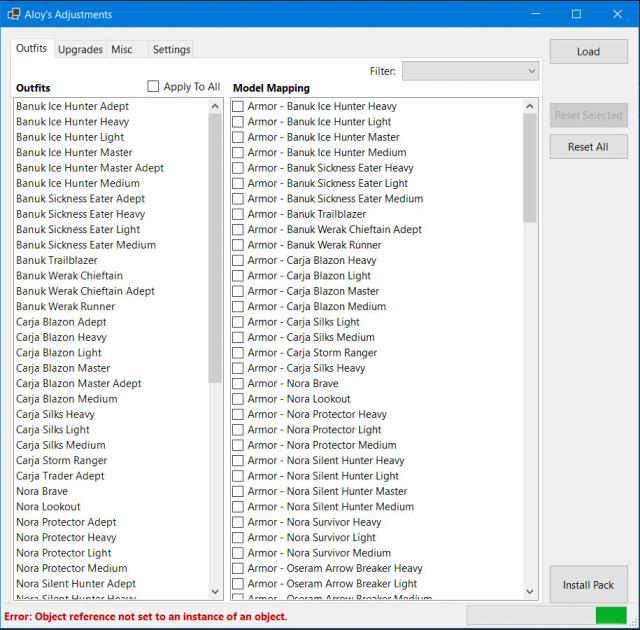This screenshot has height=630, width=640.
Task: Check Armor - Oseram Arrow Breaker Light
Action: coord(238,584)
